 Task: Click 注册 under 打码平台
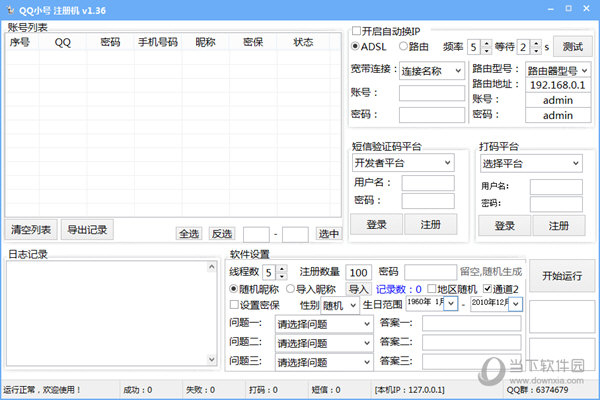(559, 225)
